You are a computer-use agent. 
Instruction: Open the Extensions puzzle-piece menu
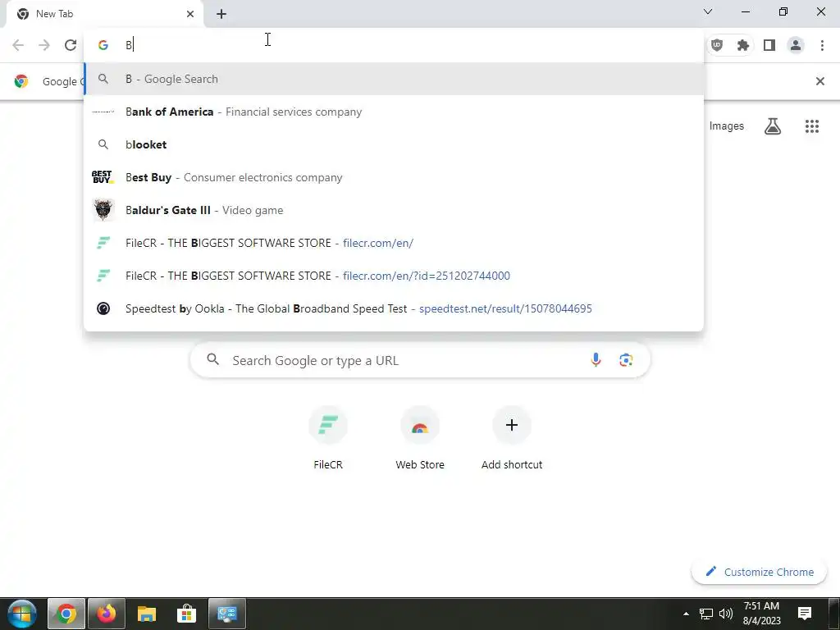coord(743,45)
